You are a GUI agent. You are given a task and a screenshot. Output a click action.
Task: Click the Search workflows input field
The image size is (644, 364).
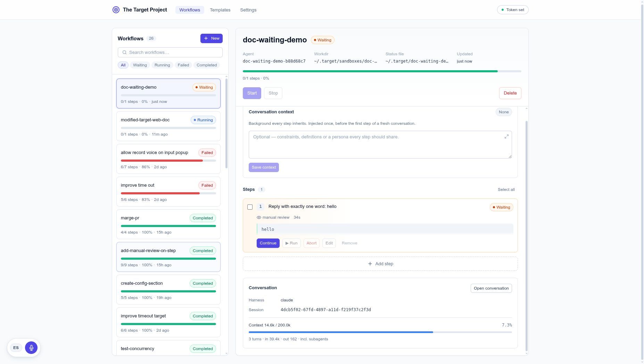[x=170, y=52]
